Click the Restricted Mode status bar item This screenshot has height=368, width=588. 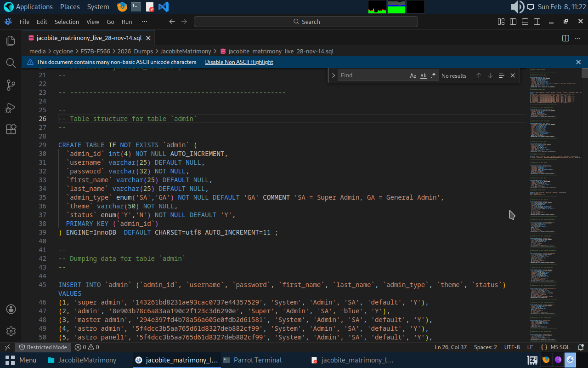pos(43,347)
